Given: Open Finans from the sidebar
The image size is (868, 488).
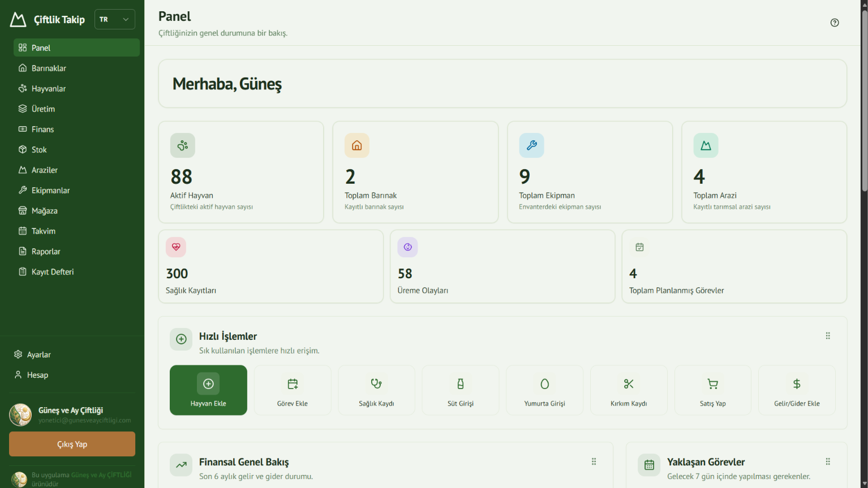Looking at the screenshot, I should click(x=76, y=129).
